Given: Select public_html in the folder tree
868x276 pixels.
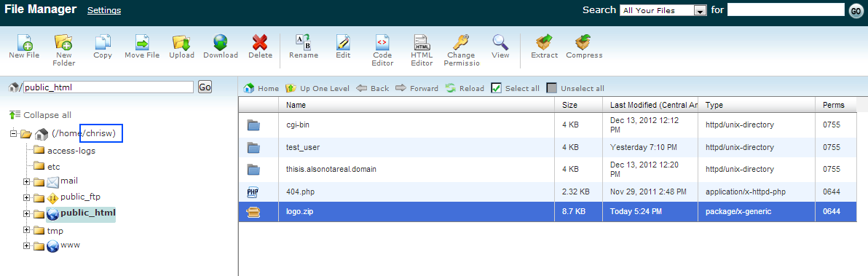Looking at the screenshot, I should (88, 213).
